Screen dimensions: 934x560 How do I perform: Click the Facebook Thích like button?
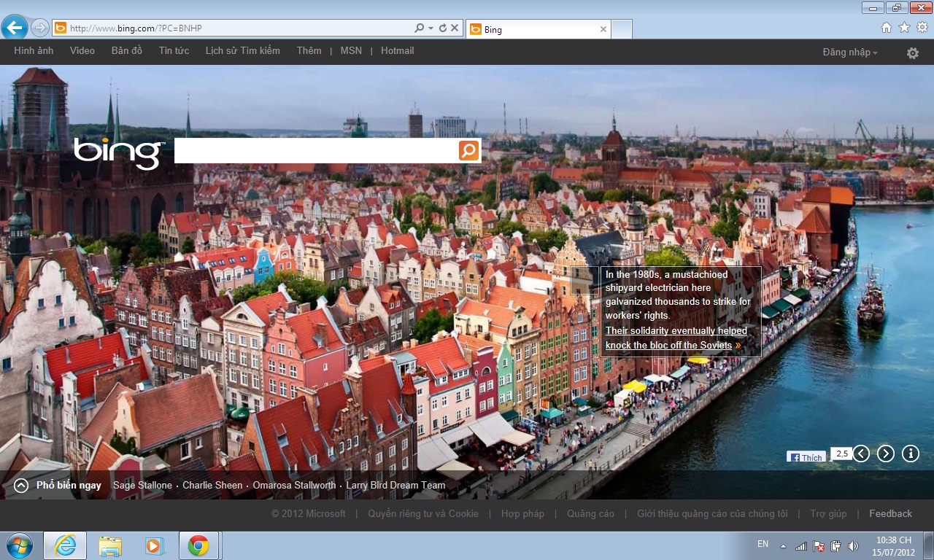806,457
